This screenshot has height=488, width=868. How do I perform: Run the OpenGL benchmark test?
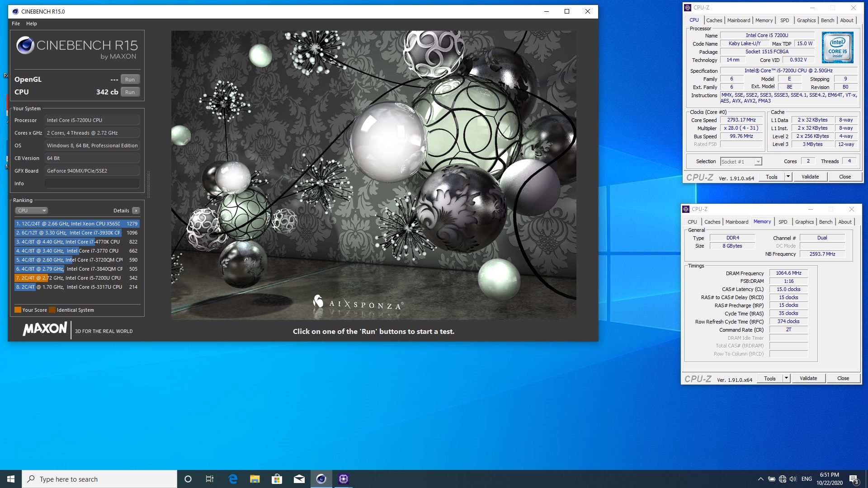click(x=130, y=80)
